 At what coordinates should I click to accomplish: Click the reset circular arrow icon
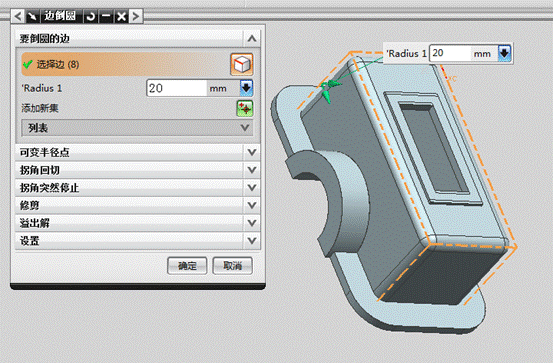pyautogui.click(x=91, y=16)
